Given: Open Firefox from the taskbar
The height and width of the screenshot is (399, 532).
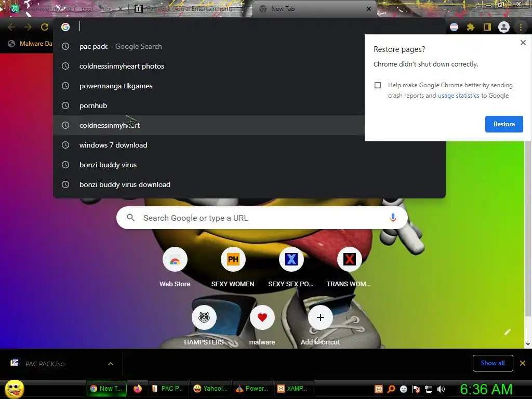Looking at the screenshot, I should pyautogui.click(x=137, y=389).
